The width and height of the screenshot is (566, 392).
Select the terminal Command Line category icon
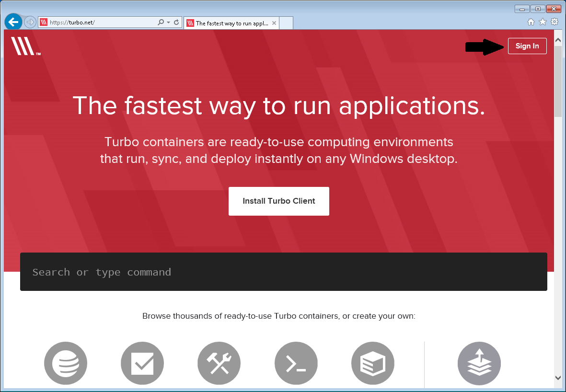coord(296,363)
